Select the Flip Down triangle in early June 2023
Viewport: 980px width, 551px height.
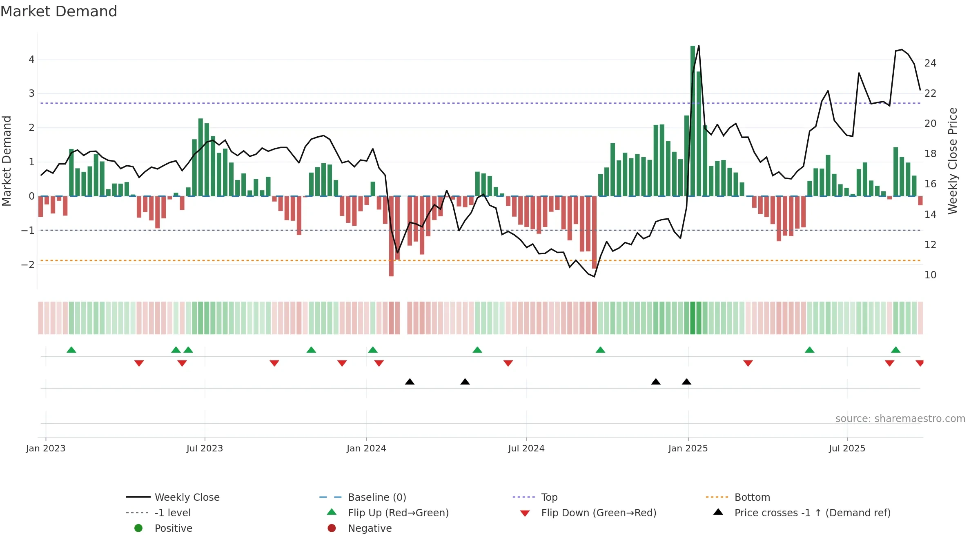pyautogui.click(x=182, y=363)
